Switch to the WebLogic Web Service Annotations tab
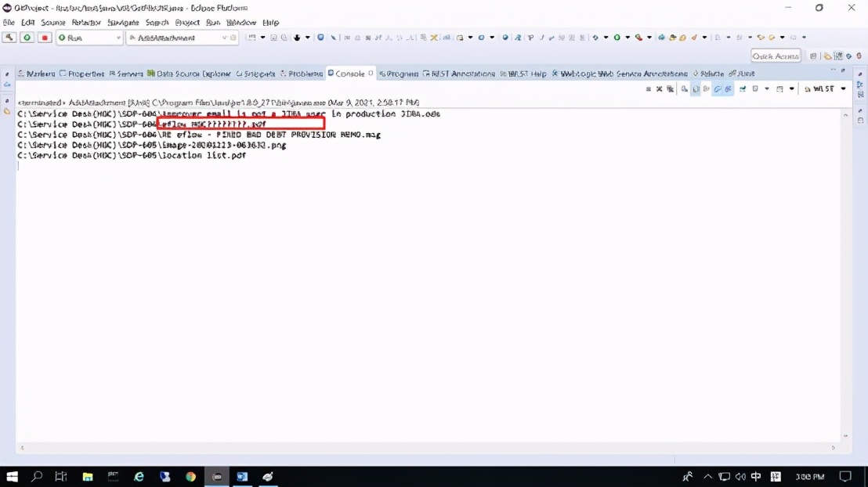 tap(620, 74)
